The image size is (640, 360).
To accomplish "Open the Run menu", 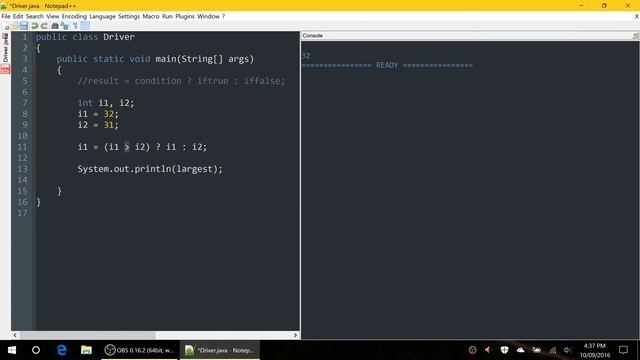I will pyautogui.click(x=167, y=16).
